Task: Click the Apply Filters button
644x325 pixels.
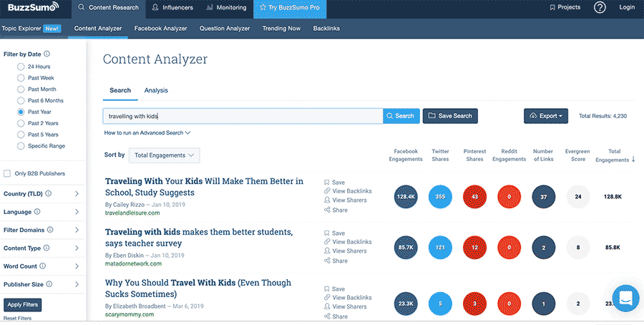Action: [23, 305]
